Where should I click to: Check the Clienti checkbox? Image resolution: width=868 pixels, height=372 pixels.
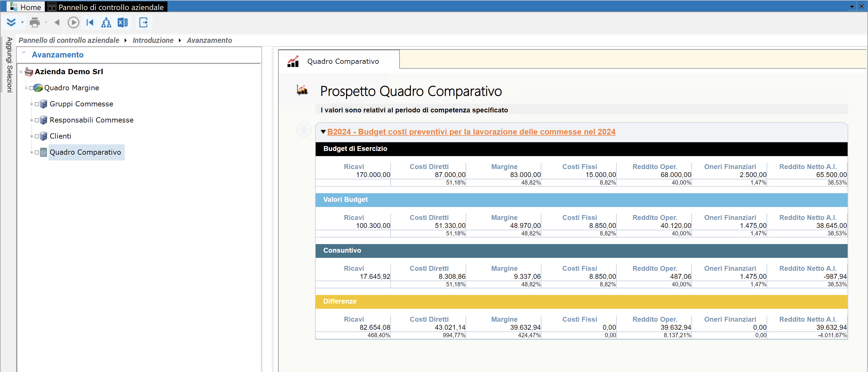coord(37,136)
